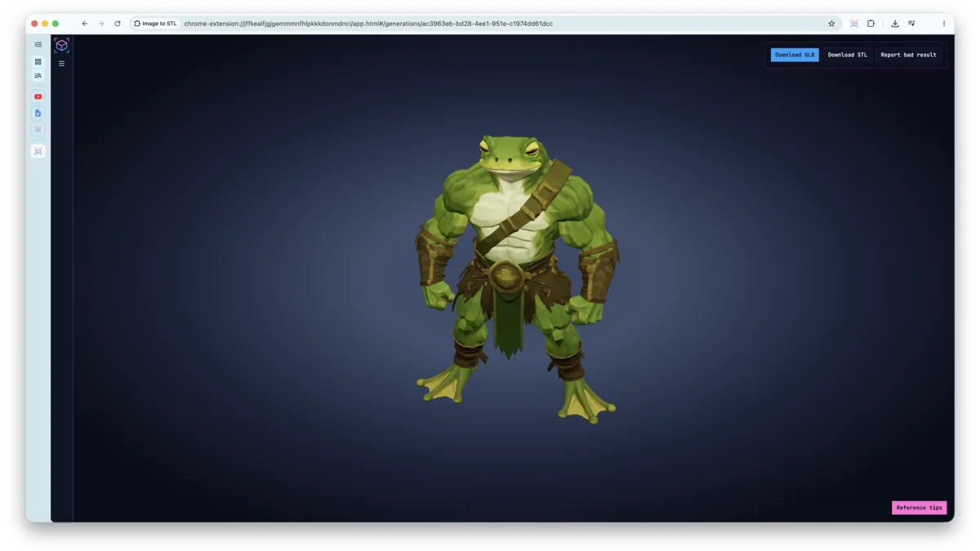Image resolution: width=980 pixels, height=551 pixels.
Task: Switch to the Google Docs tab in sidebar
Action: coord(38,113)
